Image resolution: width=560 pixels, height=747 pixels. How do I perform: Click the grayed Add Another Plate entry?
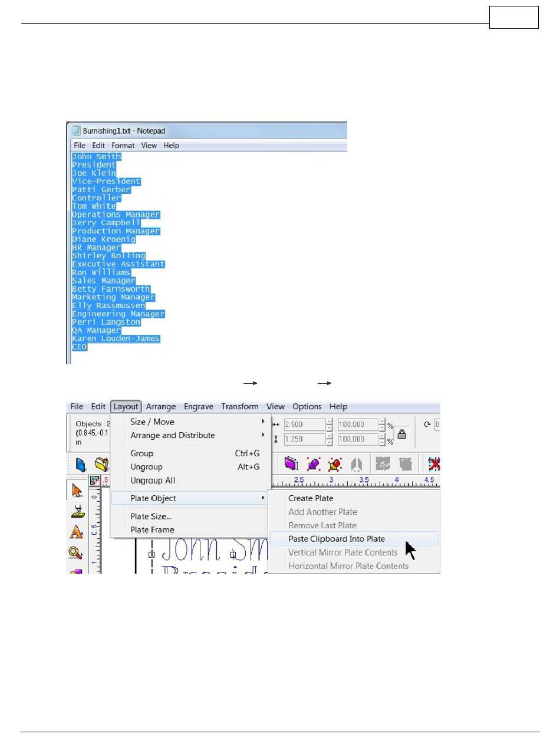354,512
